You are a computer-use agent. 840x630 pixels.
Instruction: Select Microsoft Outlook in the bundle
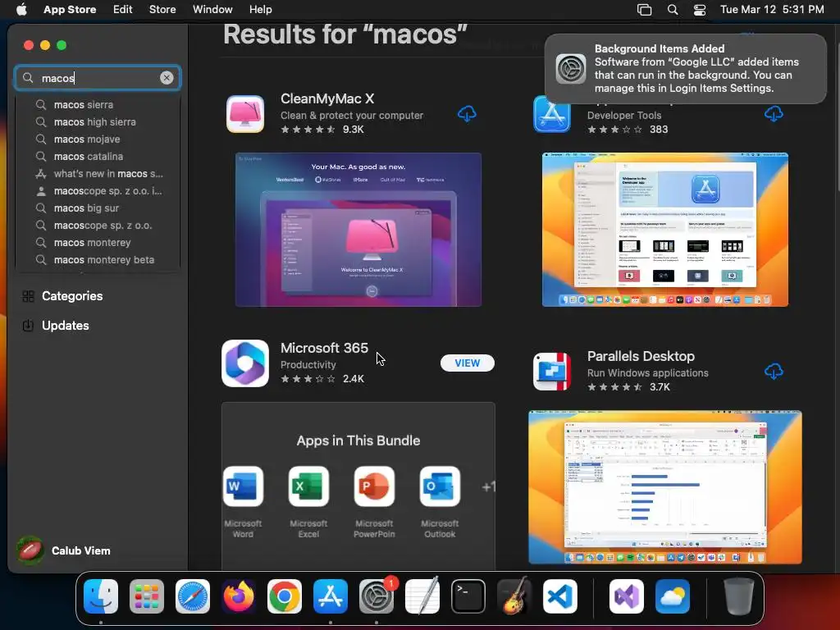click(x=440, y=486)
